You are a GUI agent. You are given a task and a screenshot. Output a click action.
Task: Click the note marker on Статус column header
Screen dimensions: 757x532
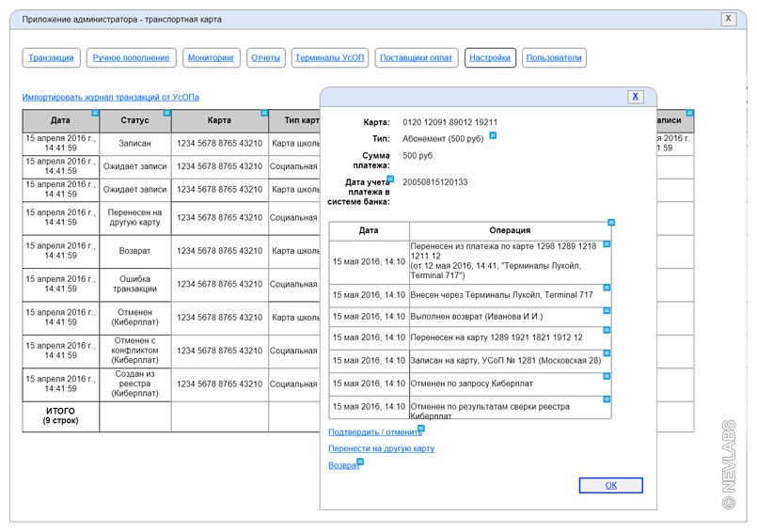coord(167,113)
